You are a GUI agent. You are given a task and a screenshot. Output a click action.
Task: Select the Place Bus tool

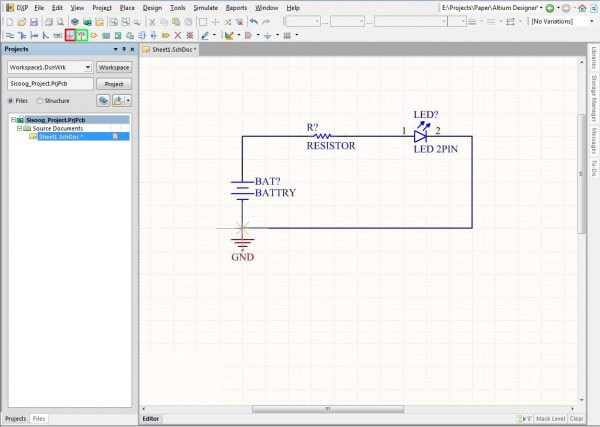click(22, 36)
